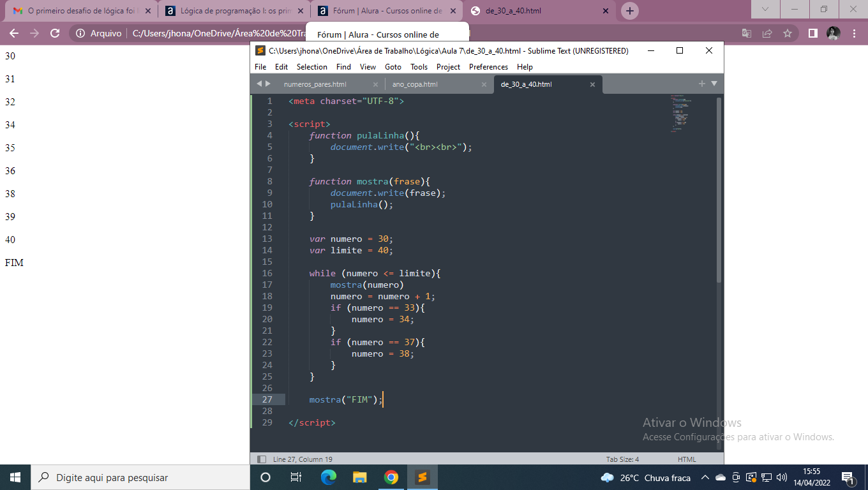
Task: Open the Chrome profile avatar
Action: click(834, 33)
